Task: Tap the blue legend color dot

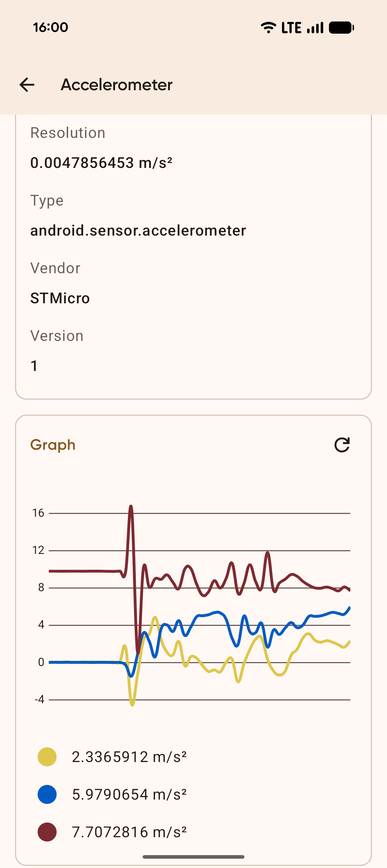Action: pos(47,794)
